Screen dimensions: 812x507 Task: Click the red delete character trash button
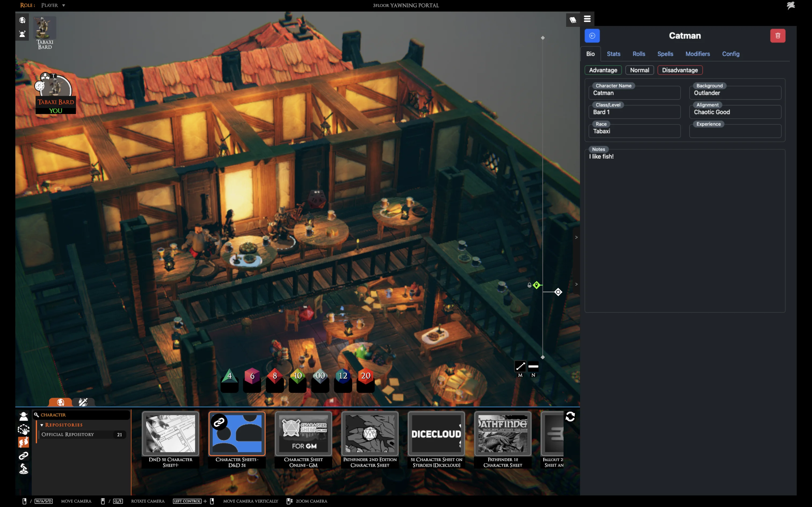[777, 36]
